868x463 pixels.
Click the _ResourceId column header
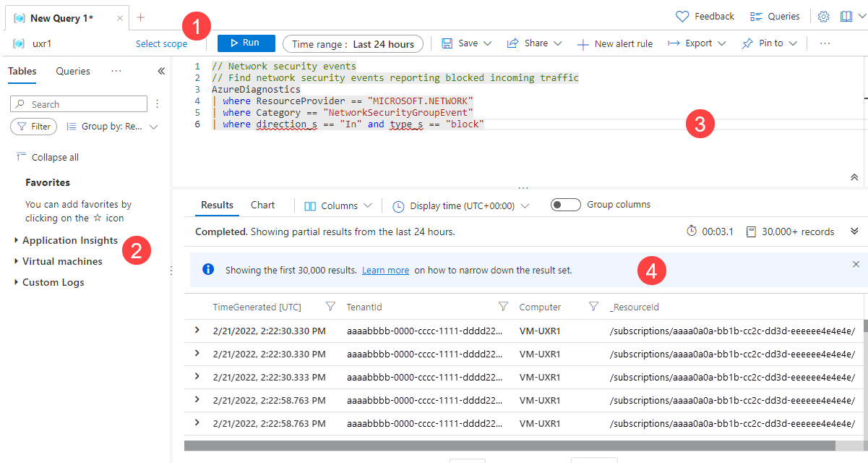[635, 307]
